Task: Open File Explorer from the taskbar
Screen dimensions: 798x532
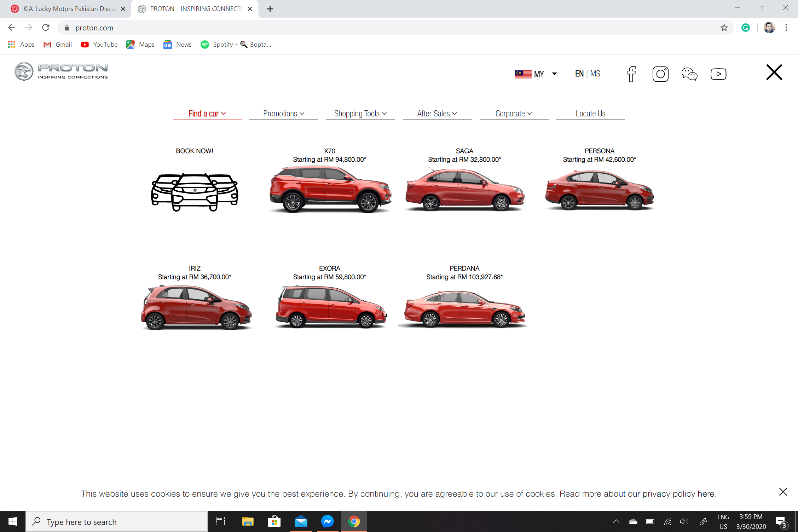Action: [x=248, y=521]
